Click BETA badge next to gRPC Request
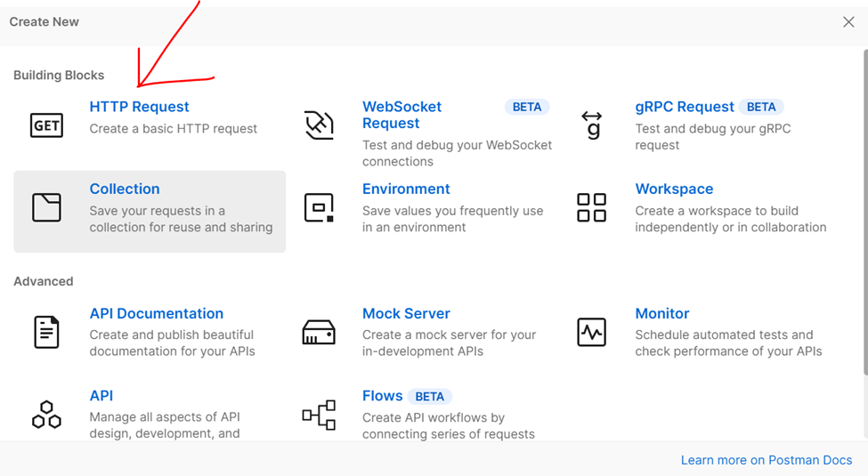The image size is (868, 476). coord(761,107)
